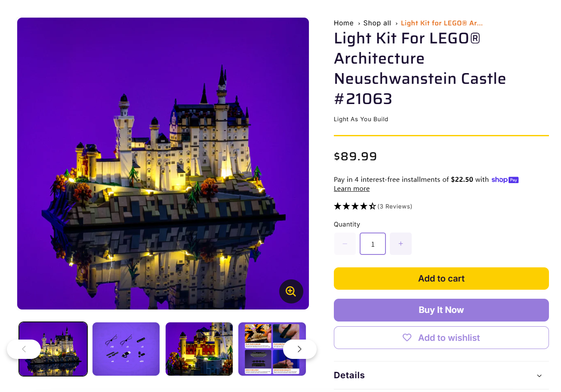Click the previous arrow in the thumbnail carousel
561x392 pixels.
coord(24,349)
